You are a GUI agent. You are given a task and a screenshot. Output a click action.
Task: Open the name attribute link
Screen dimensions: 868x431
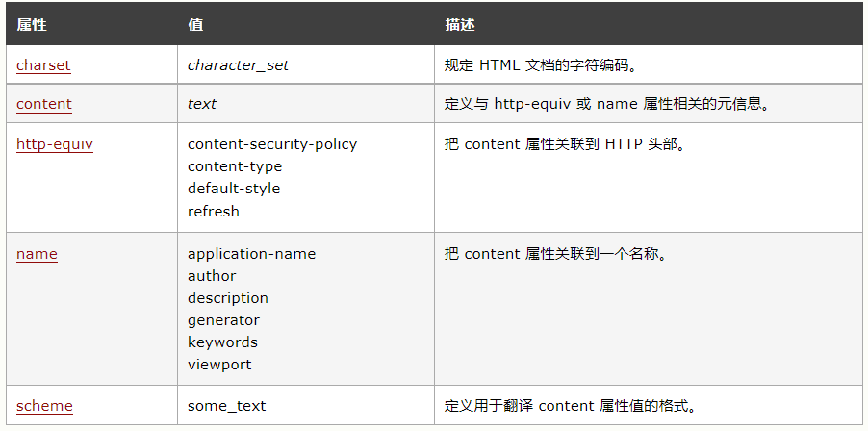[37, 254]
